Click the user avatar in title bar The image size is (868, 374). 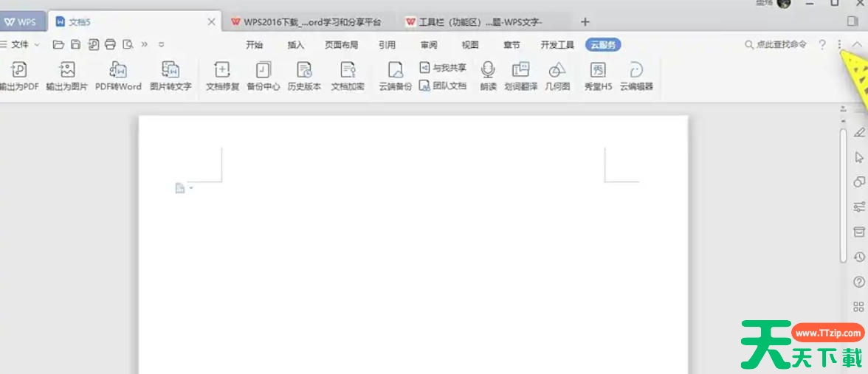(783, 3)
